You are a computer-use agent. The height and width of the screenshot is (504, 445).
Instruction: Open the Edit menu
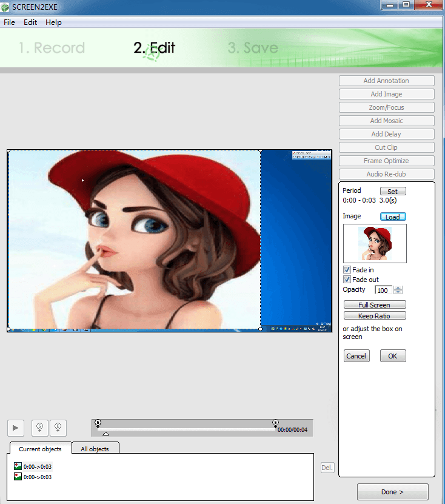point(30,22)
